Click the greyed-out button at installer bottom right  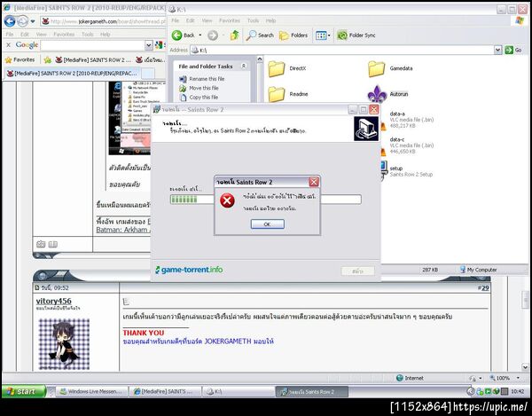[x=357, y=271]
